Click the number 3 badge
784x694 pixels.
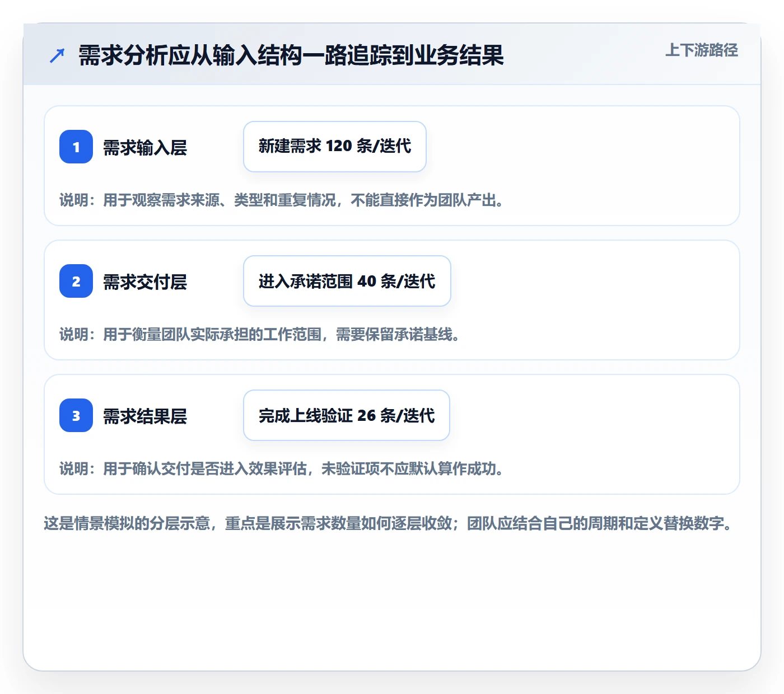[76, 415]
